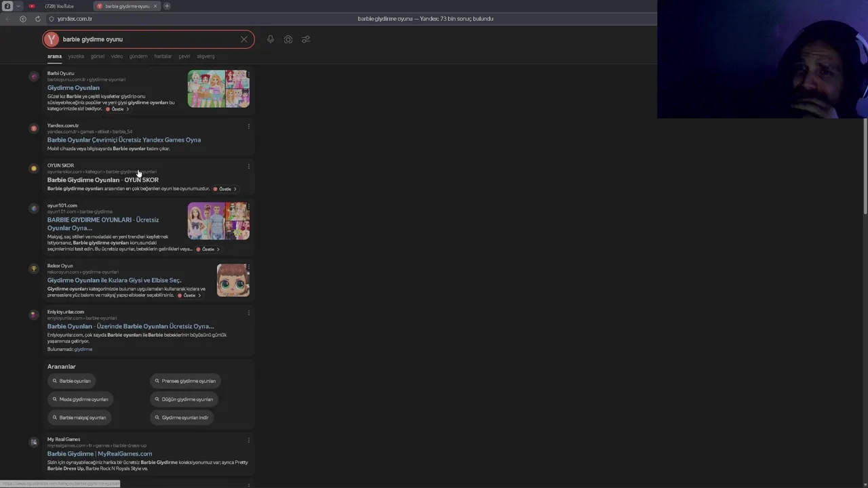
Task: Select the yazeka search tab
Action: (76, 56)
